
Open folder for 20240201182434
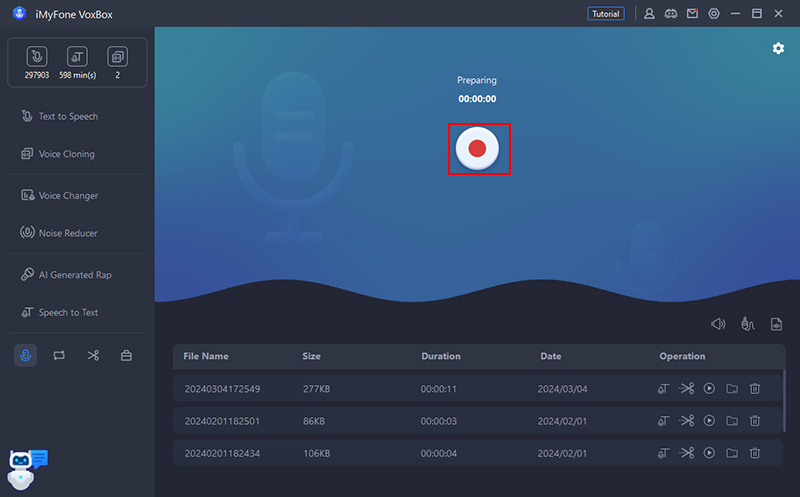click(732, 453)
